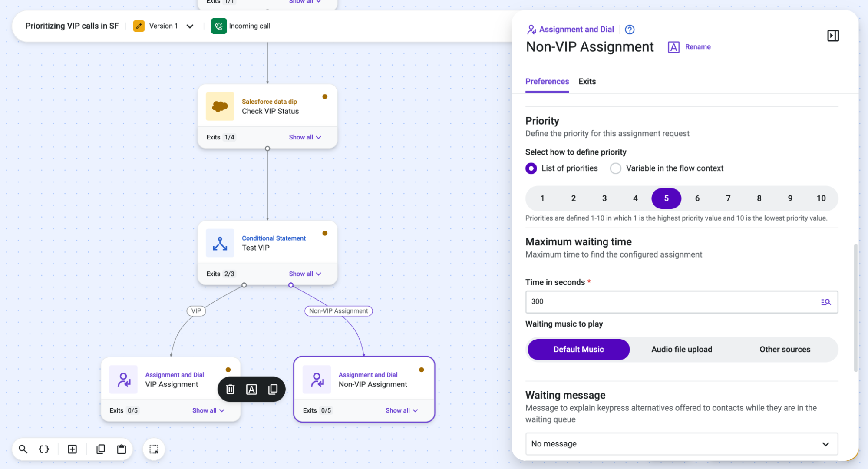Click the Conditional Statement branch icon
This screenshot has height=469, width=868.
click(x=220, y=243)
